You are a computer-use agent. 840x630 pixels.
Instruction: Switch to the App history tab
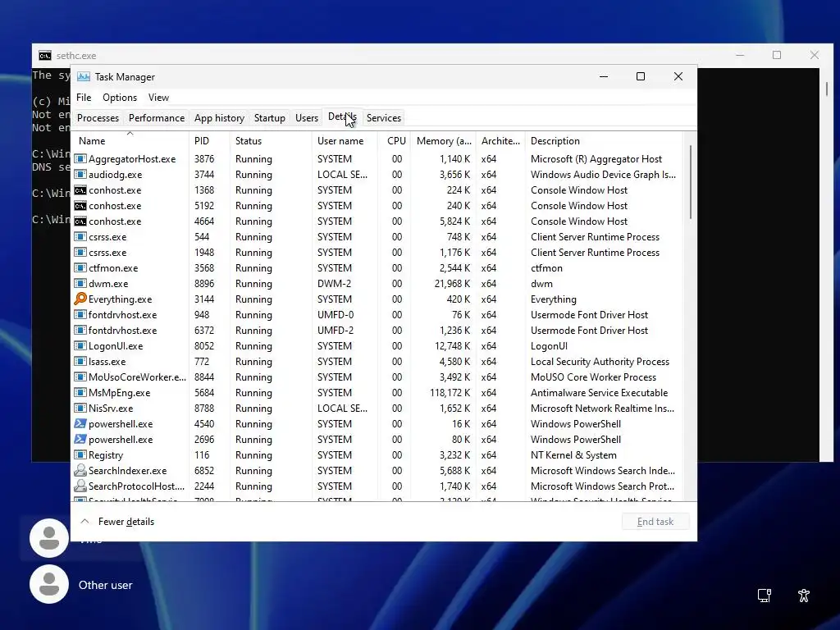tap(219, 118)
